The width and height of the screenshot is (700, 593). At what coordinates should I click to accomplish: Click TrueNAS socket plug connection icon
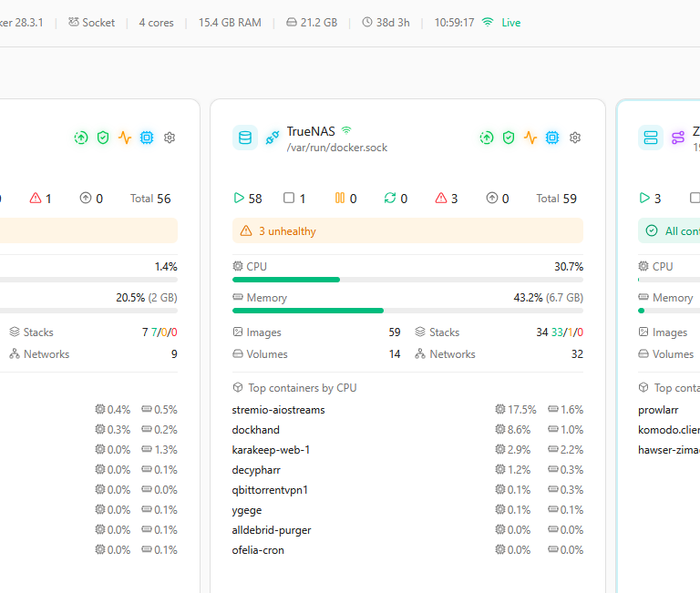tap(273, 138)
